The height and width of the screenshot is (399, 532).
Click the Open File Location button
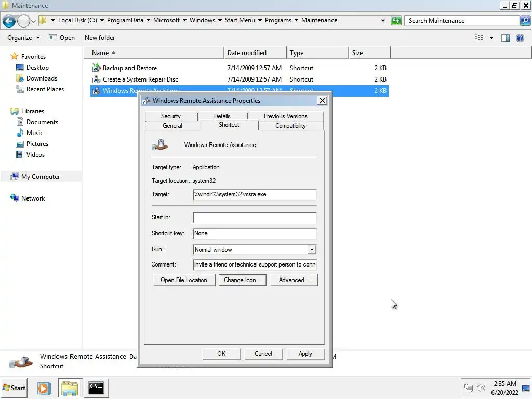coord(184,280)
